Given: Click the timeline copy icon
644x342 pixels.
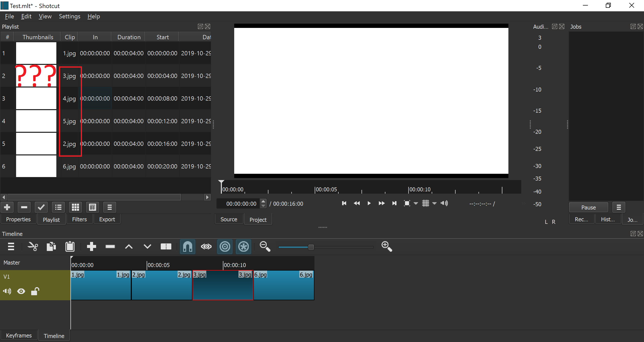Looking at the screenshot, I should click(x=51, y=247).
